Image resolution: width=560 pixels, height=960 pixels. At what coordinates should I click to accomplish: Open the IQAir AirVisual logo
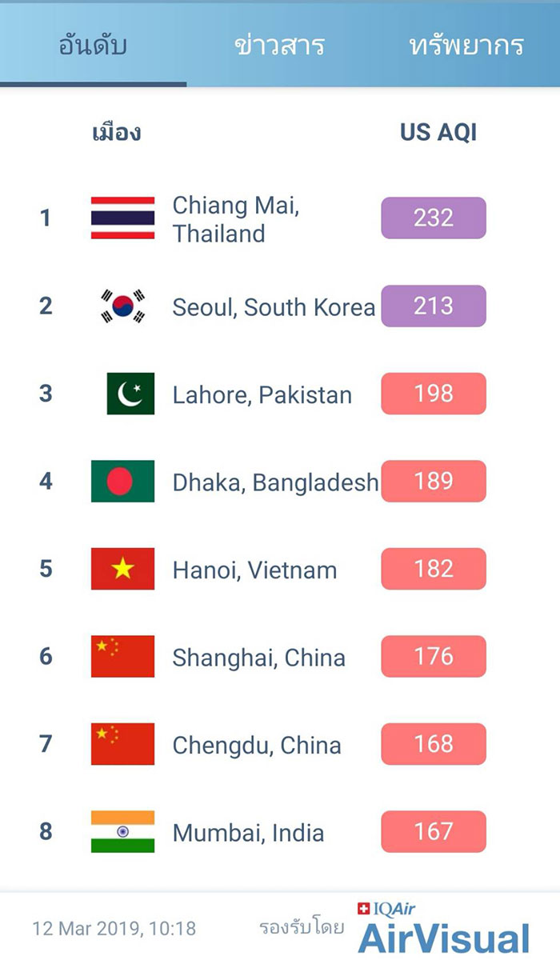(x=444, y=928)
